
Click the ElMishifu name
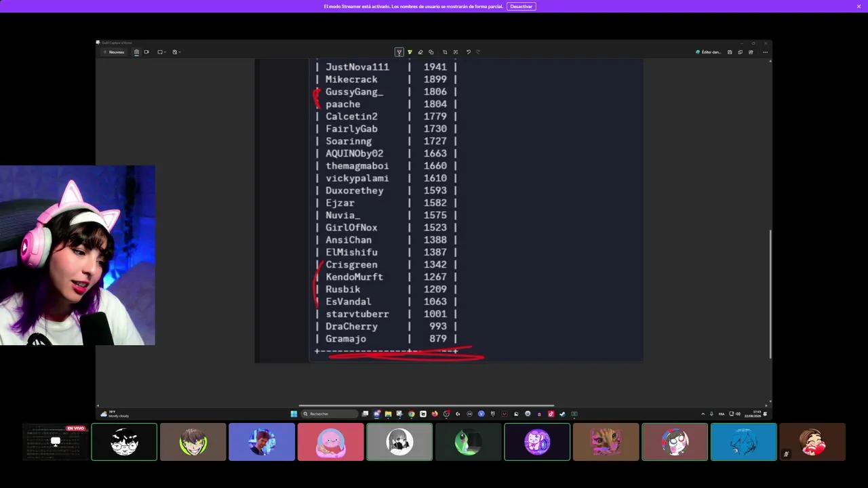click(x=351, y=252)
